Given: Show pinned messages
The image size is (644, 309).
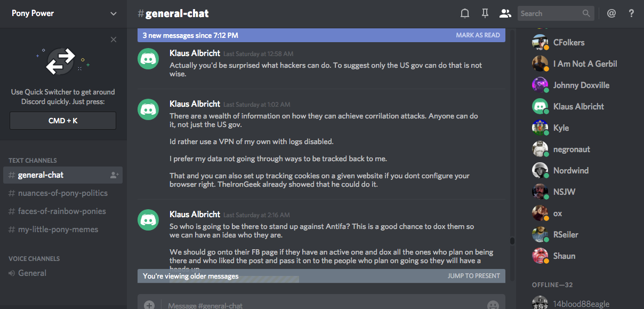Looking at the screenshot, I should coord(485,13).
